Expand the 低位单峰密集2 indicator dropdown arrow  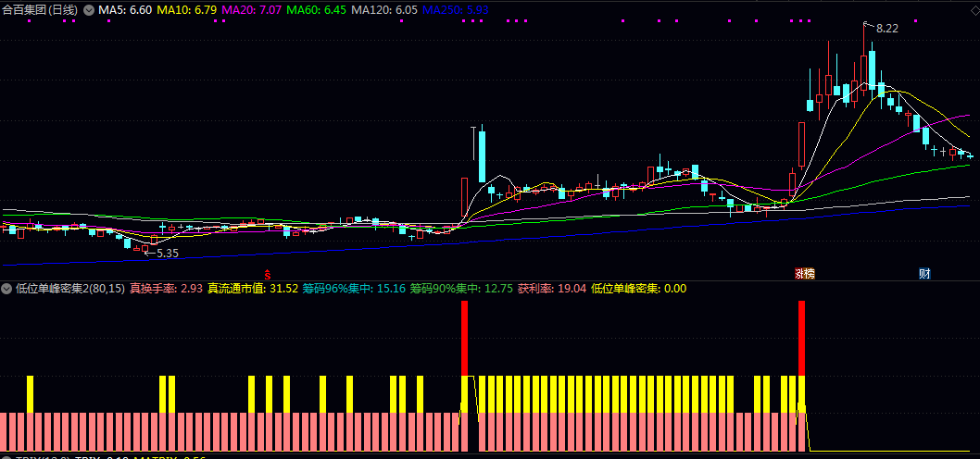[x=6, y=289]
